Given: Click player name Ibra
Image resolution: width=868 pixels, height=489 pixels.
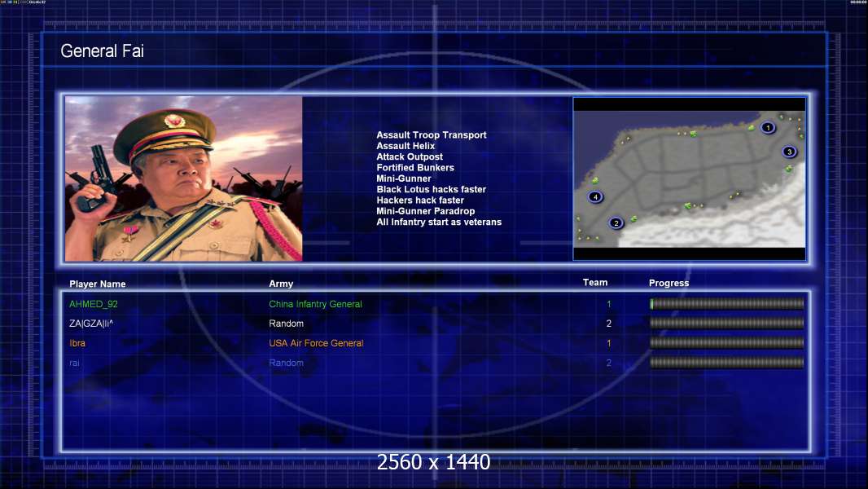Looking at the screenshot, I should pos(77,343).
